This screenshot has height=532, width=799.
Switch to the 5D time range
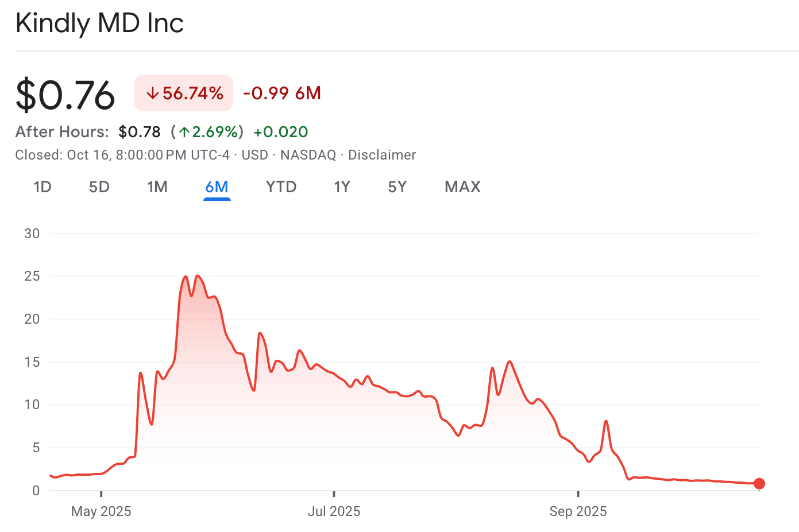coord(99,187)
